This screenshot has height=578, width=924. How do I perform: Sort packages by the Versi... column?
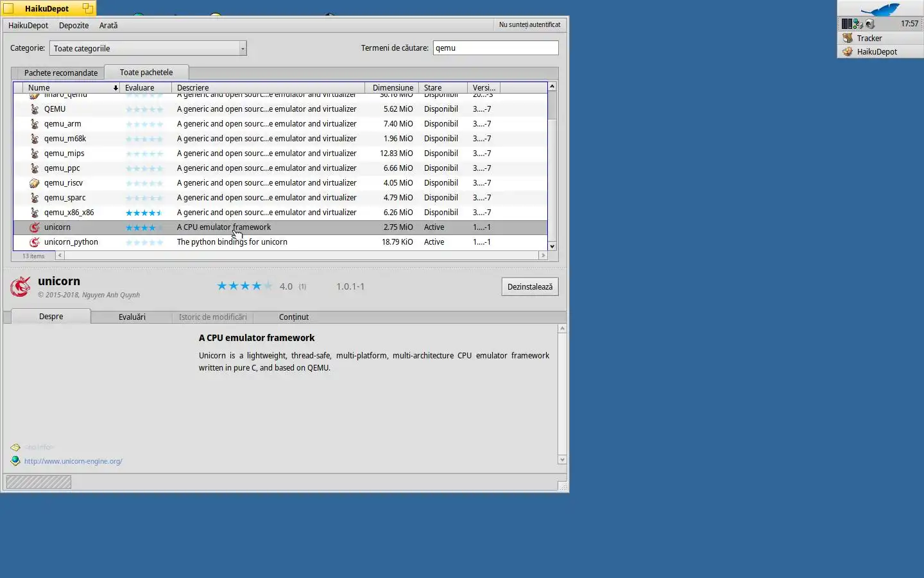click(484, 87)
